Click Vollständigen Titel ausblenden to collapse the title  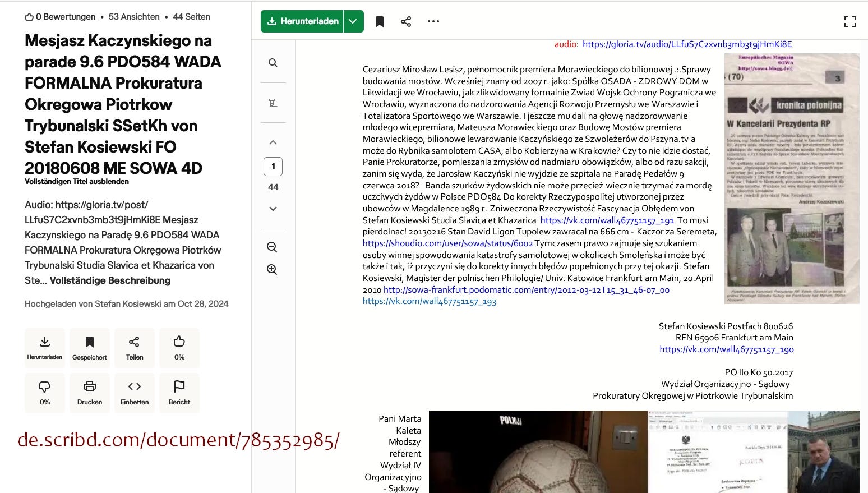[77, 182]
